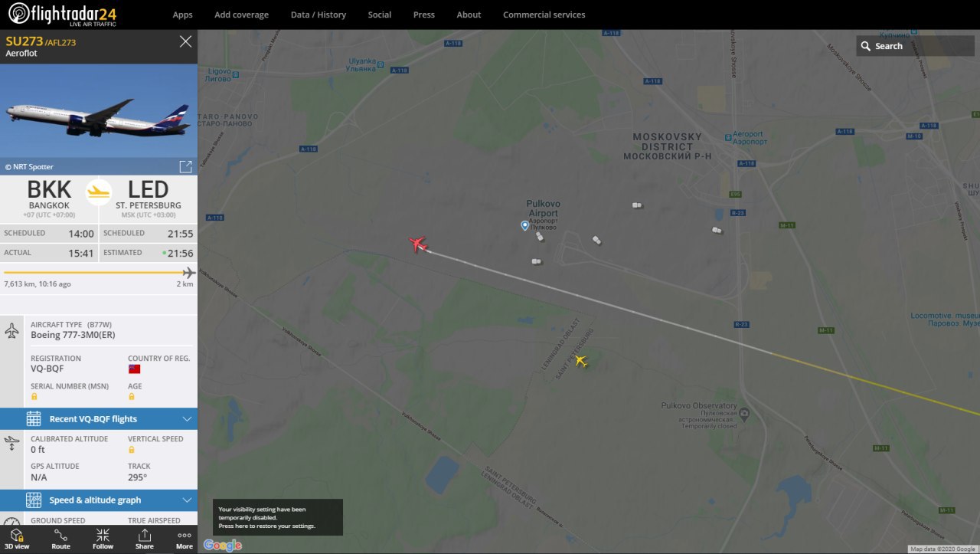980x554 pixels.
Task: Close the SU273 flight panel
Action: tap(185, 41)
